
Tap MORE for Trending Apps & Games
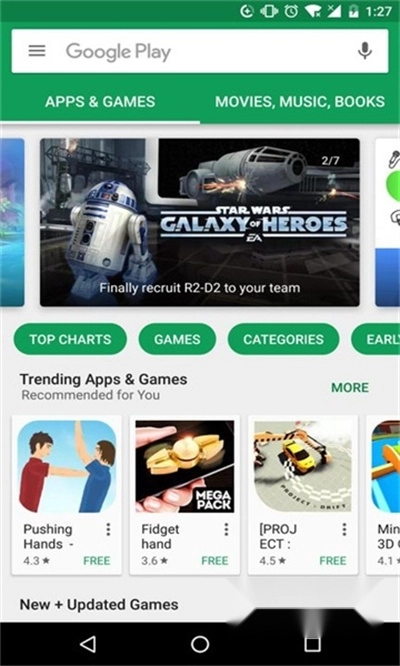coord(350,387)
